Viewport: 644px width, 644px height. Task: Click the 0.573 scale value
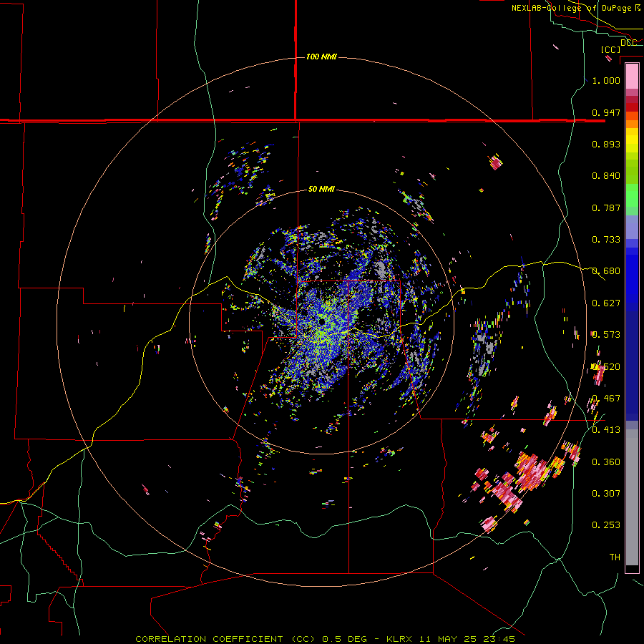click(x=606, y=335)
